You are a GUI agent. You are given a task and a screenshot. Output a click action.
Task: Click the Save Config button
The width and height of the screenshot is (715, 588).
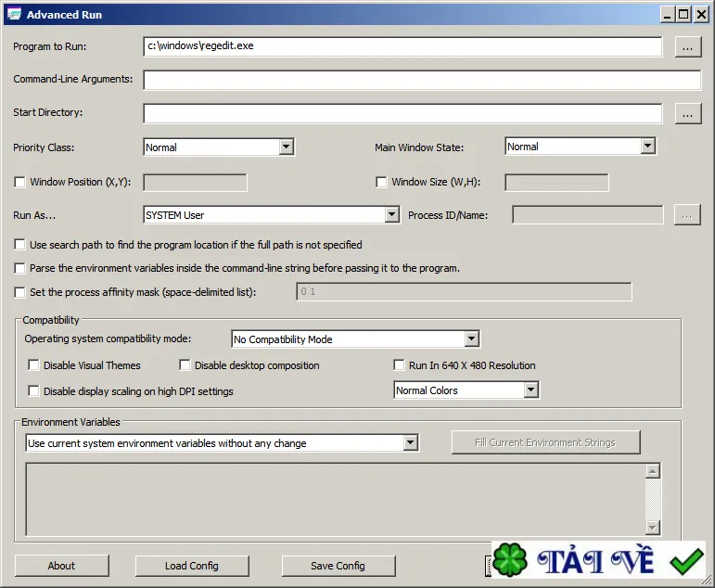point(338,566)
